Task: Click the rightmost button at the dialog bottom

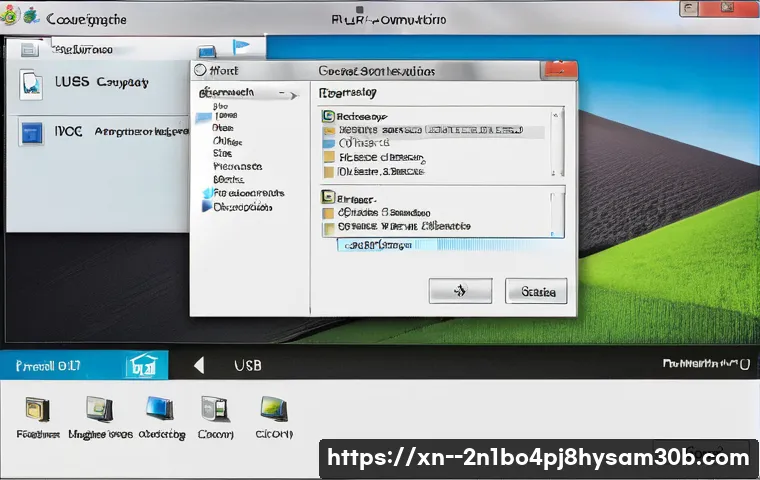Action: 538,291
